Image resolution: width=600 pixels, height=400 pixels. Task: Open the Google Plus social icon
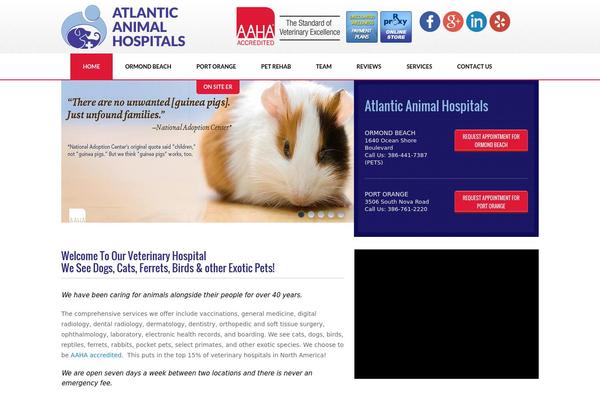[453, 21]
